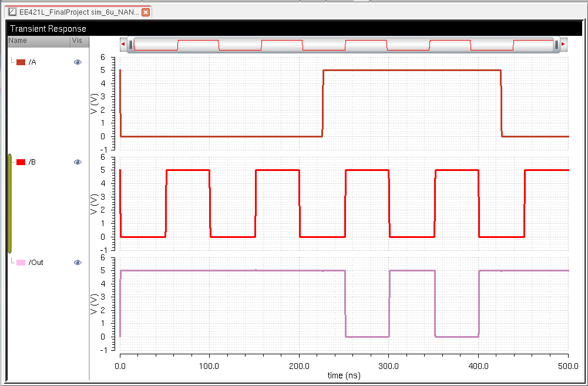The image size is (588, 386).
Task: Click the left arrow of the overview strip
Action: click(x=123, y=44)
